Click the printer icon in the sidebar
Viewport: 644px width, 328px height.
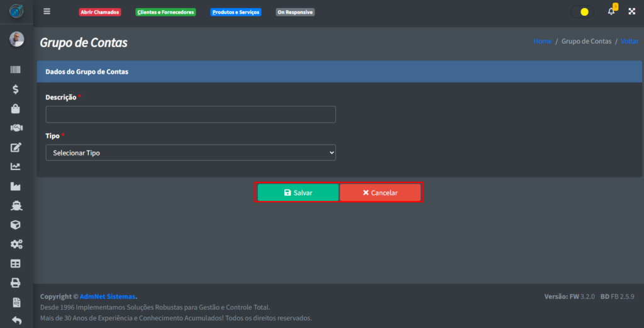tap(16, 283)
